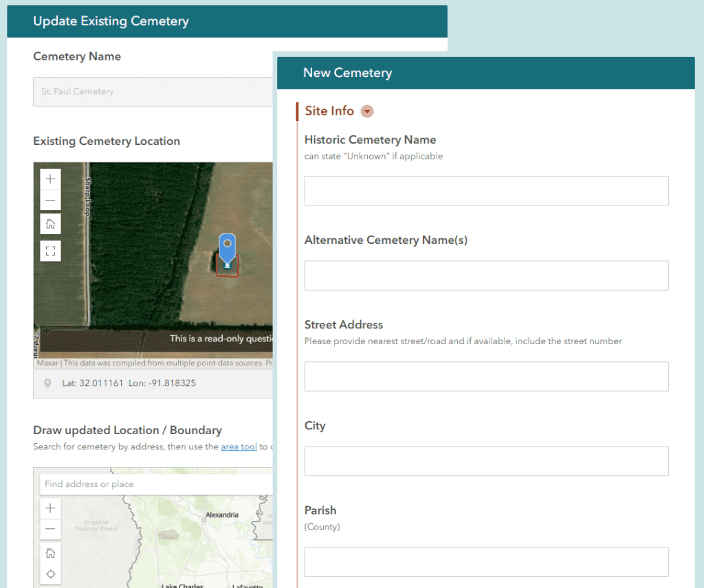The height and width of the screenshot is (588, 704).
Task: Reset satellite map to home extent
Action: pyautogui.click(x=50, y=224)
